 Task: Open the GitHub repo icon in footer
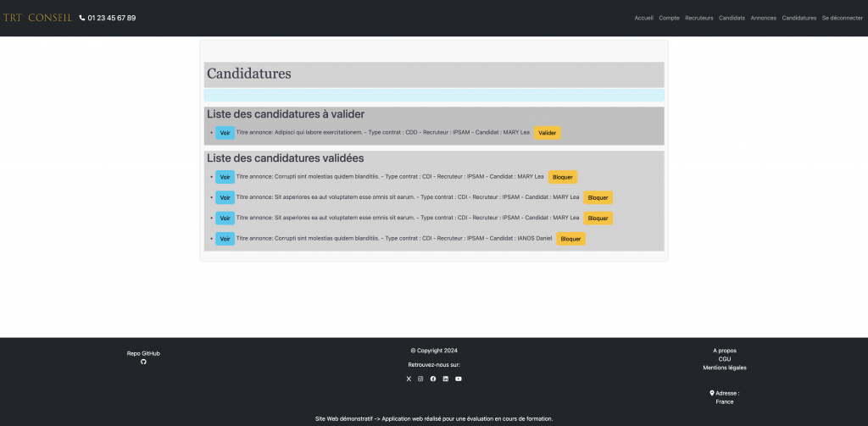(143, 362)
